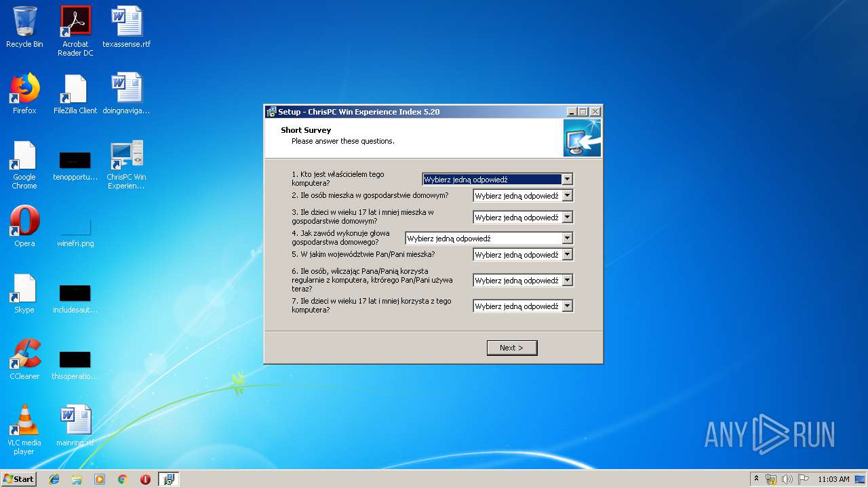Launch Acrobat Reader DC shortcut
Image resolution: width=868 pixels, height=488 pixels.
[x=75, y=30]
